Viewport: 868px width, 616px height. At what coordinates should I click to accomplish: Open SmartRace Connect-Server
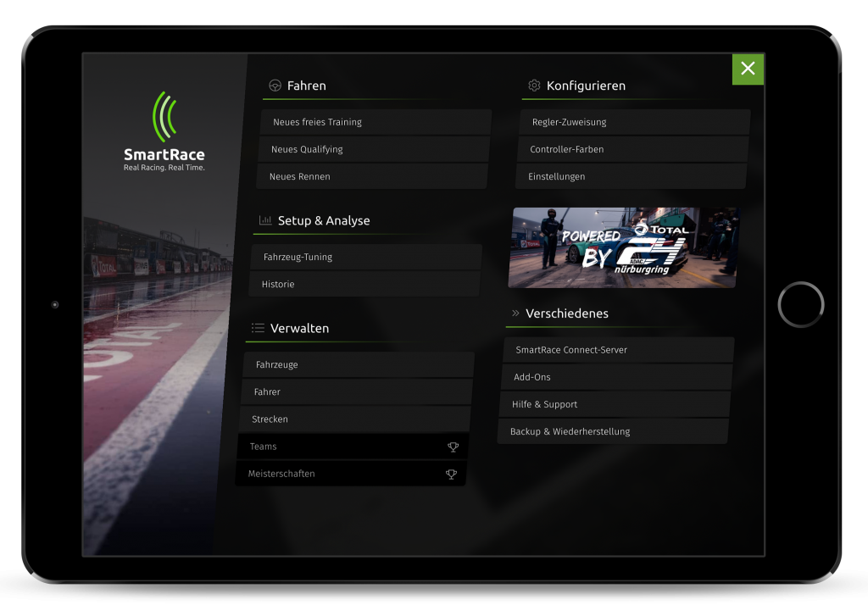click(x=619, y=350)
